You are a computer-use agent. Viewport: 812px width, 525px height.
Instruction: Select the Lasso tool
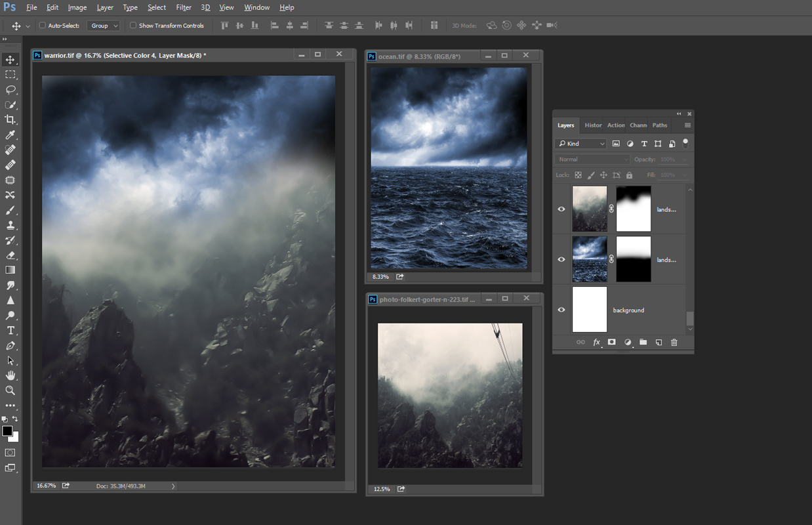click(10, 90)
